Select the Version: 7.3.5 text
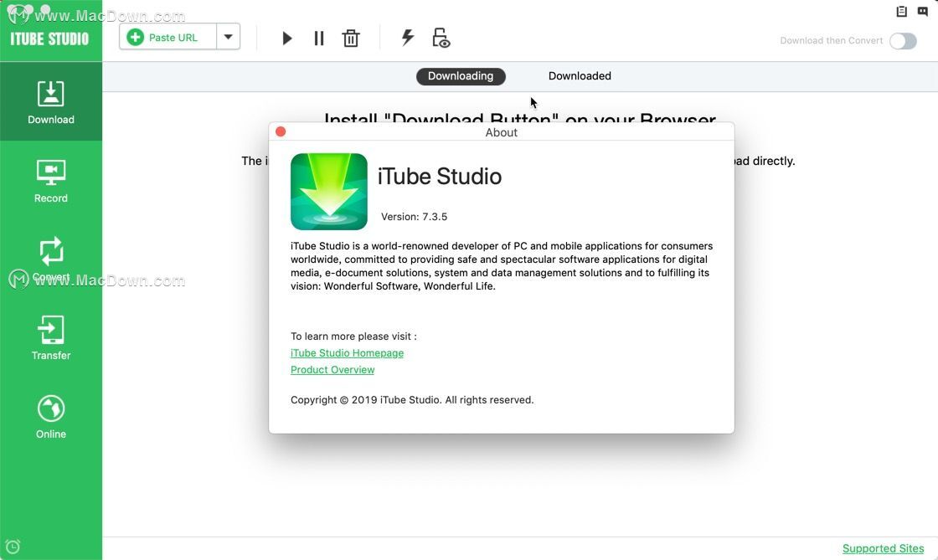The width and height of the screenshot is (938, 560). point(414,217)
